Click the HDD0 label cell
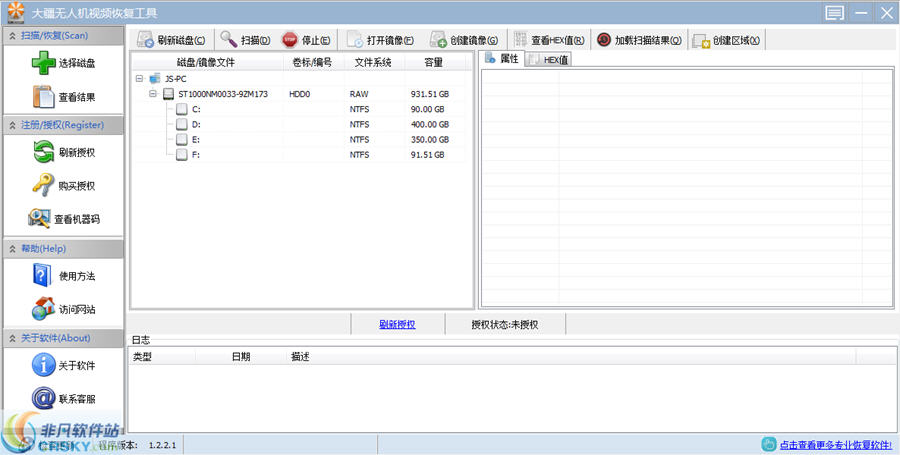 [300, 94]
